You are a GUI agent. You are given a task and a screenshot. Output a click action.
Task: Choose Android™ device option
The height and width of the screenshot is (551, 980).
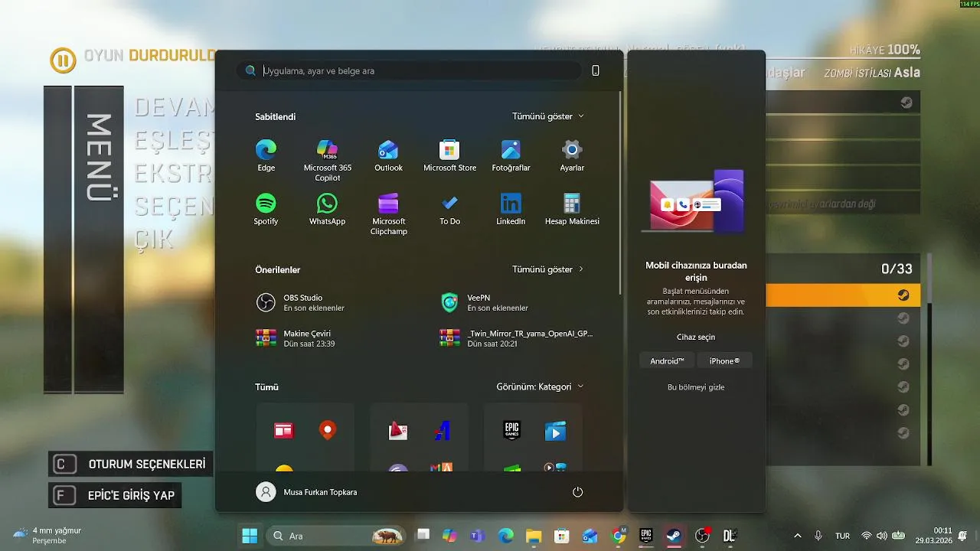point(667,360)
